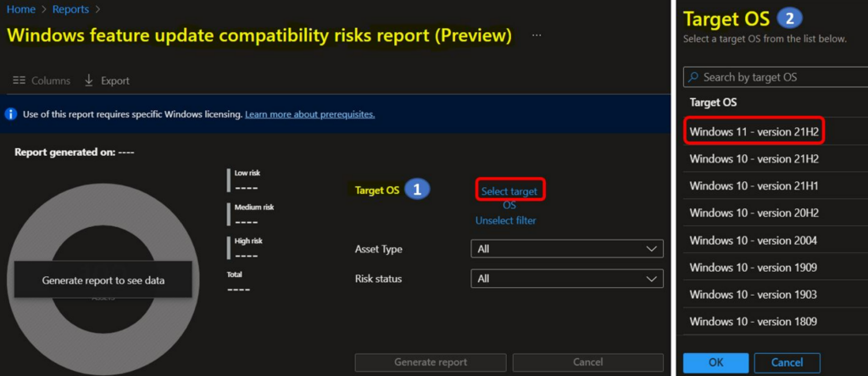Focus the Search by target OS field

tap(776, 77)
